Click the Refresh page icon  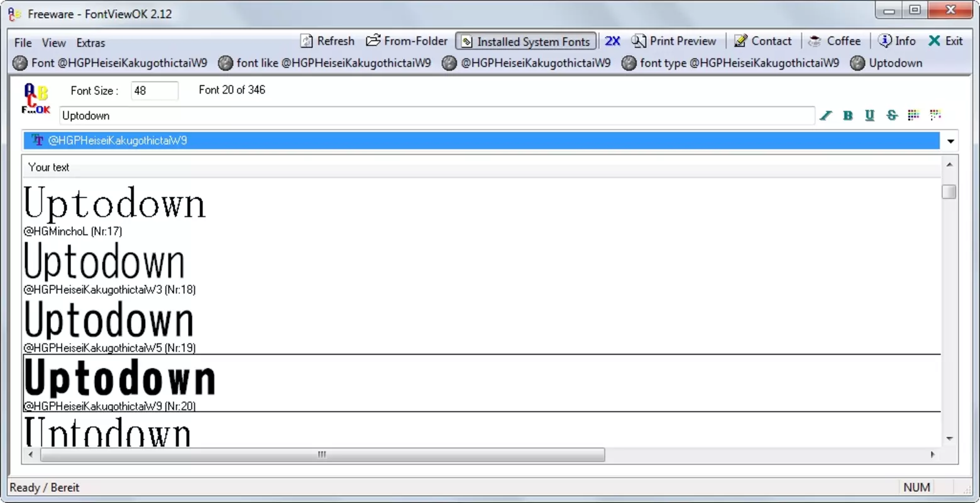tap(306, 41)
